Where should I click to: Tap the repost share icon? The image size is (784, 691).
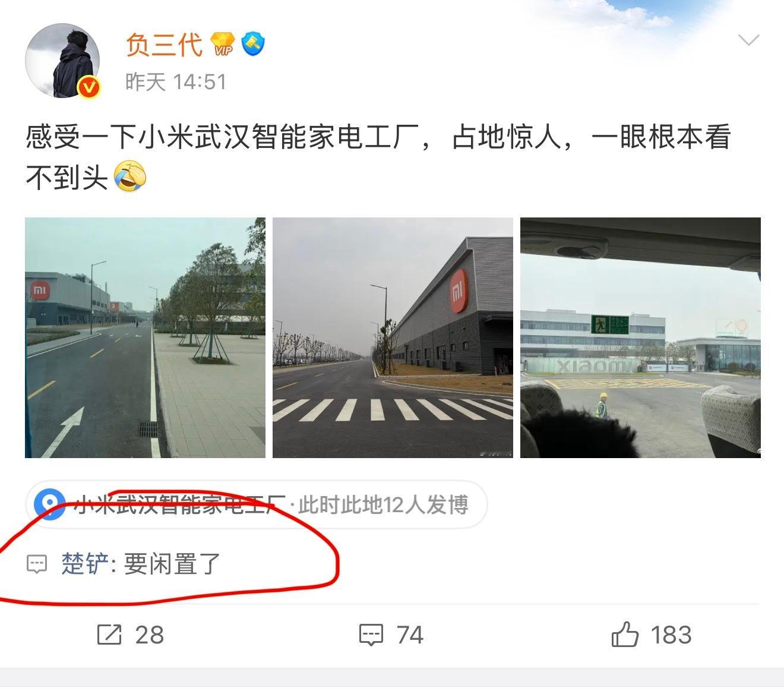pos(109,635)
